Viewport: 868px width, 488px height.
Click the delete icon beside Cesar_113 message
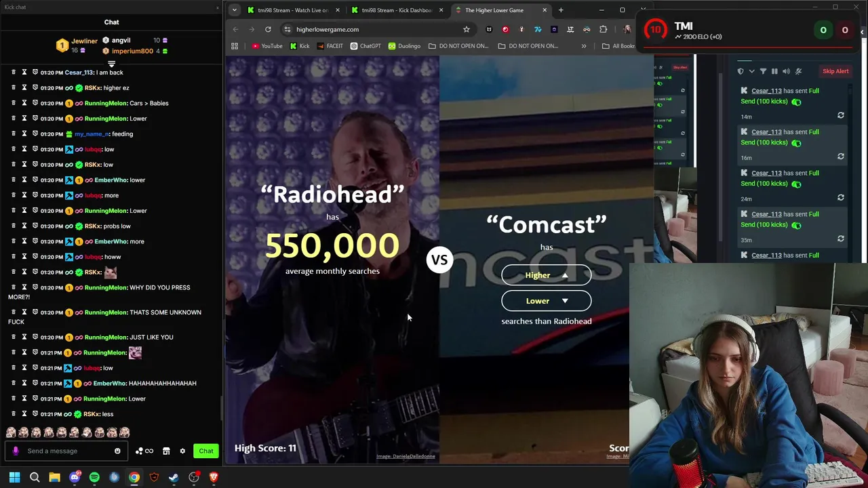[13, 73]
